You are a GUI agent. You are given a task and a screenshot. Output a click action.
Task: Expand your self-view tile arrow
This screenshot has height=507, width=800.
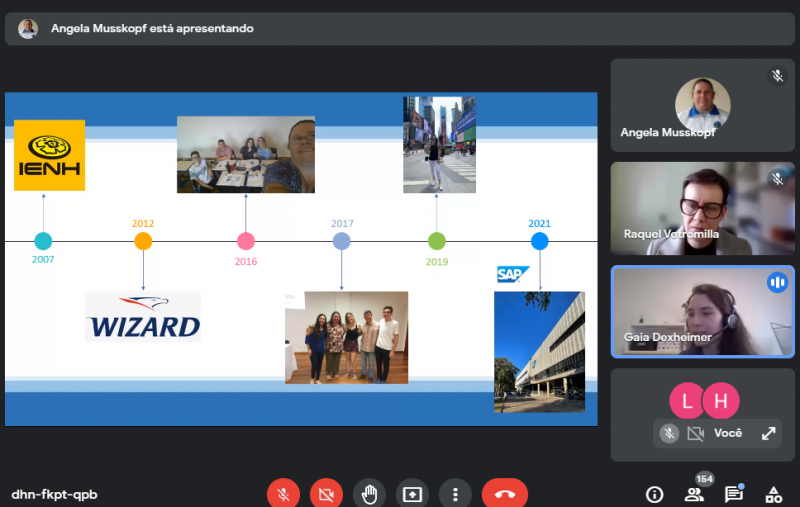tap(768, 434)
